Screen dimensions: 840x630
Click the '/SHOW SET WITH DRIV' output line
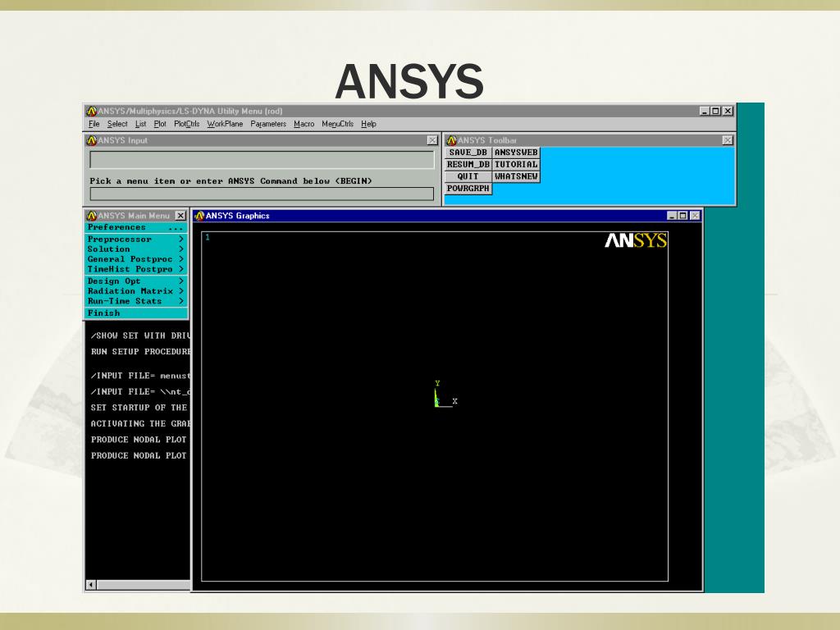140,336
